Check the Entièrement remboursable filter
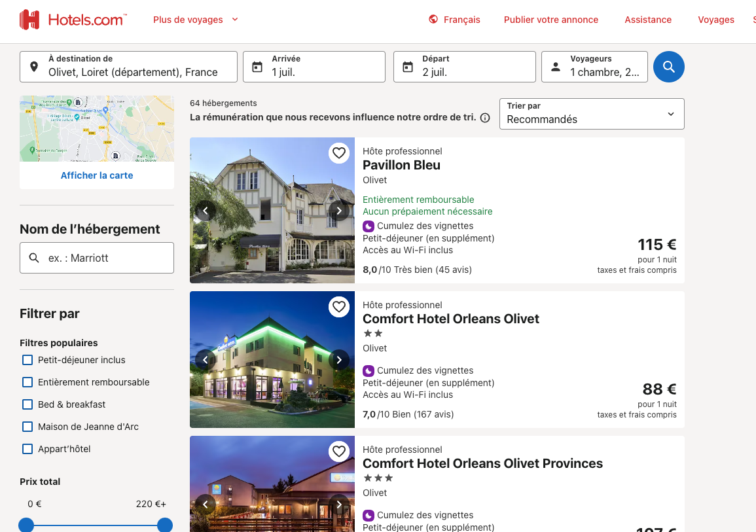 click(27, 382)
